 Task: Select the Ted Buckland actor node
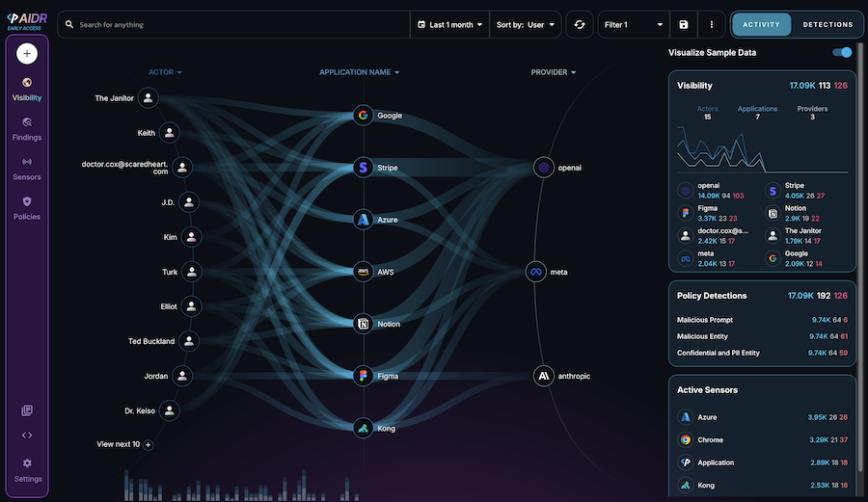(189, 341)
